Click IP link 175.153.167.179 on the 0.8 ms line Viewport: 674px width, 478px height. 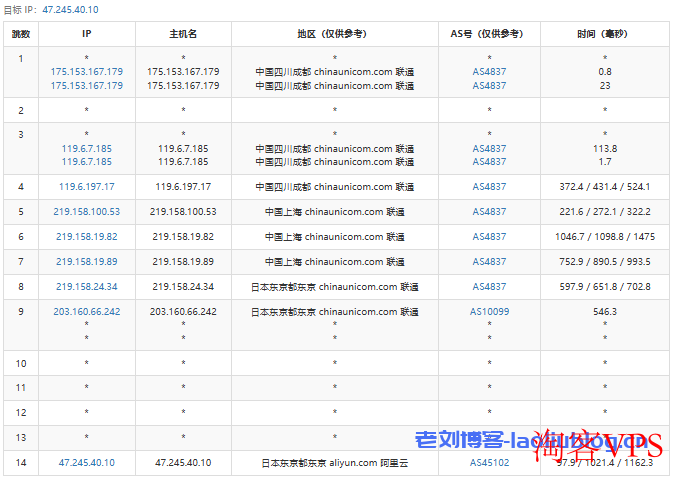(x=87, y=71)
